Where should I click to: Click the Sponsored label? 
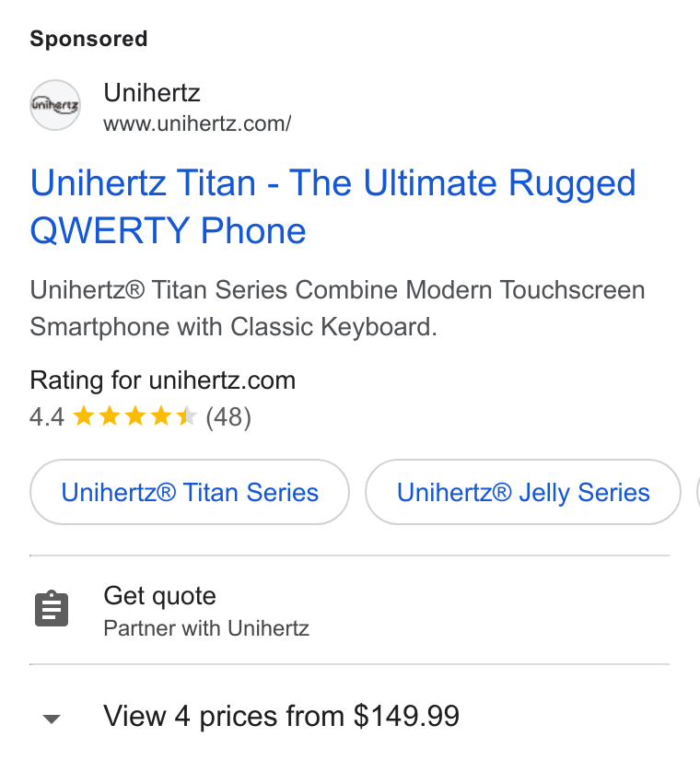[88, 39]
